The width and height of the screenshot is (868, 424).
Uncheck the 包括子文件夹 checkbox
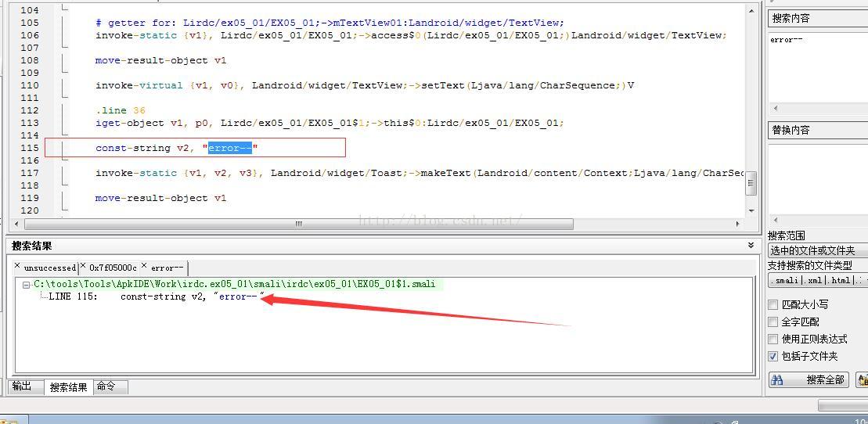coord(773,357)
